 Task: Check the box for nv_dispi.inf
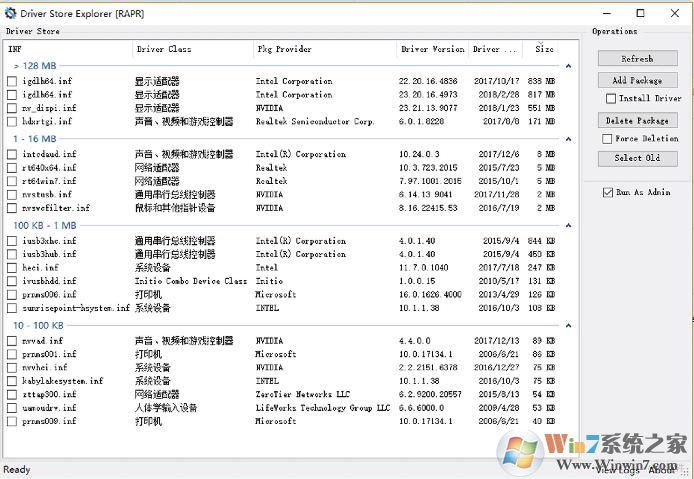[x=12, y=108]
